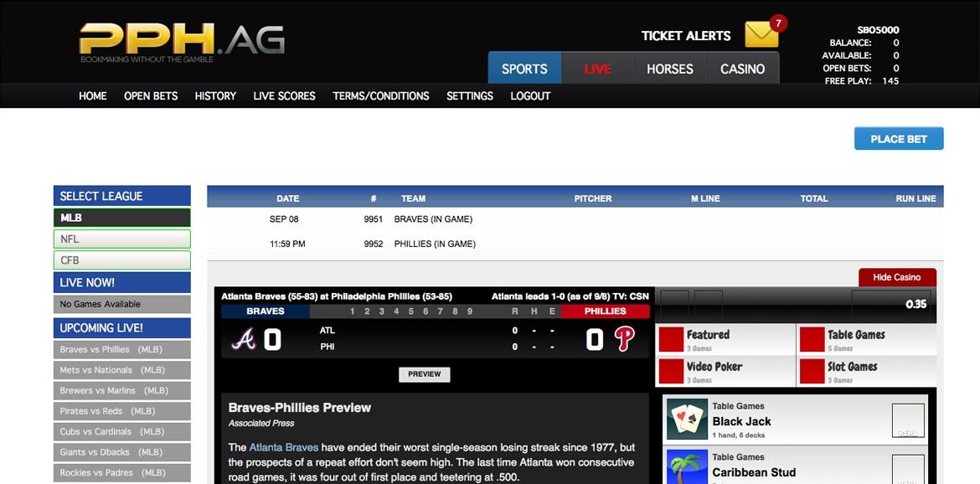Click the TICKET ALERTS label
This screenshot has height=484, width=980.
[x=686, y=36]
